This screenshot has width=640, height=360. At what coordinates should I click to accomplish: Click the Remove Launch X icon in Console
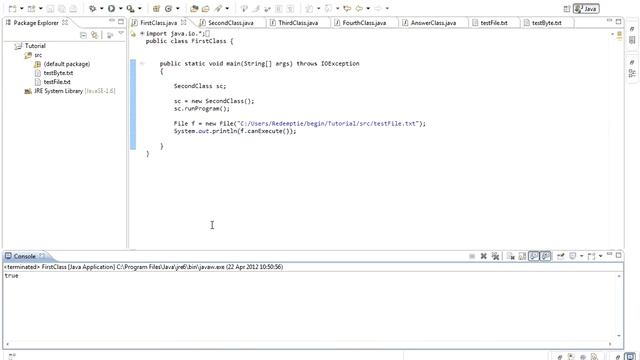click(484, 256)
